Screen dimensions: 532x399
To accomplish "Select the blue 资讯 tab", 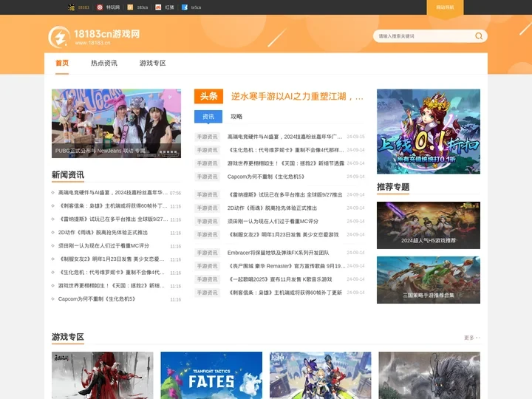I will 208,117.
